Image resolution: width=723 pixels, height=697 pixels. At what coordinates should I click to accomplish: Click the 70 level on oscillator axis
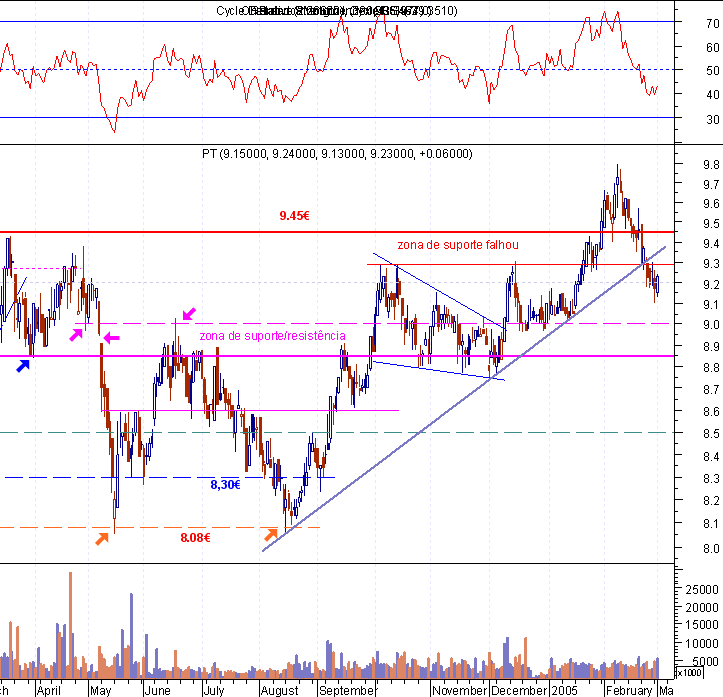[x=713, y=23]
